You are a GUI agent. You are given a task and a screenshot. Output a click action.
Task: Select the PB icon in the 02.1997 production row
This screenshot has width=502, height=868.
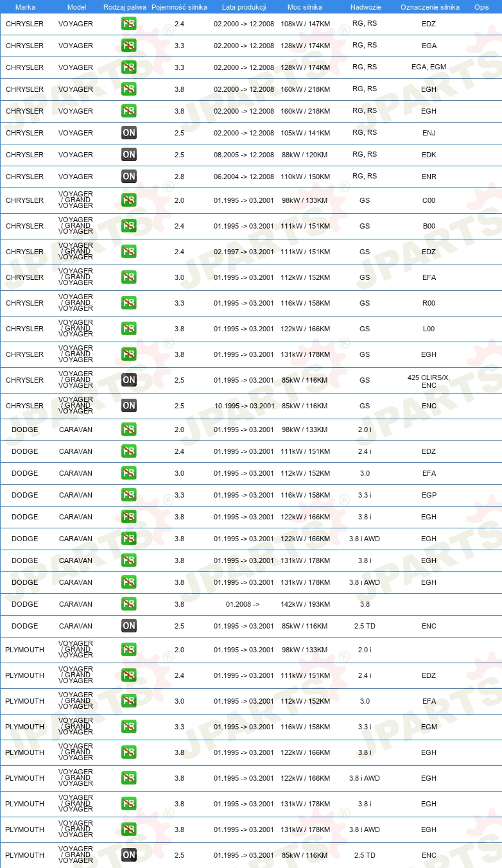[129, 252]
